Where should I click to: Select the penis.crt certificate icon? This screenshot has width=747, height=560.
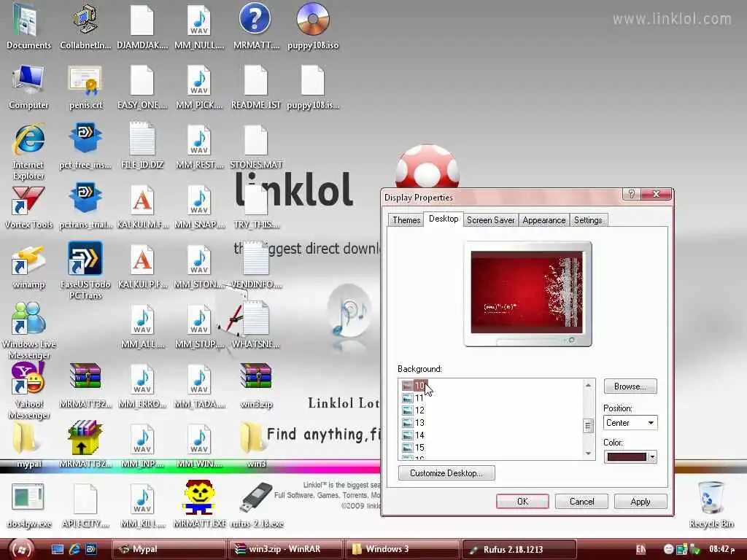click(85, 87)
